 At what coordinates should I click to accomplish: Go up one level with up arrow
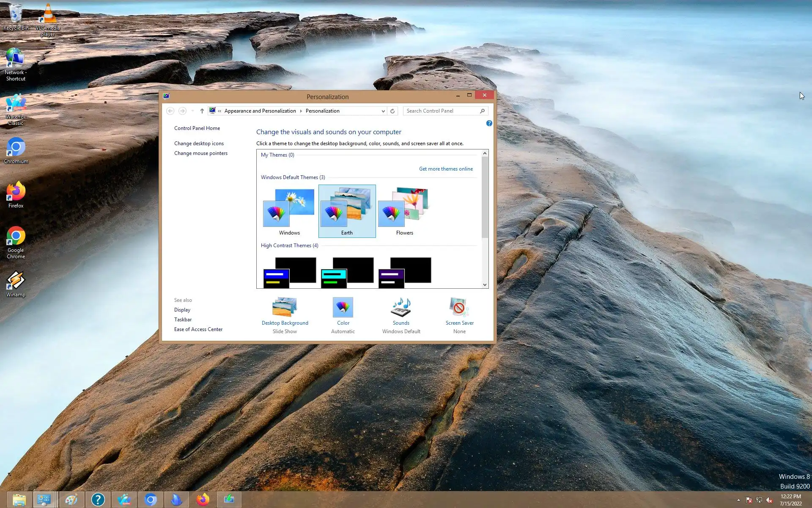coord(202,111)
